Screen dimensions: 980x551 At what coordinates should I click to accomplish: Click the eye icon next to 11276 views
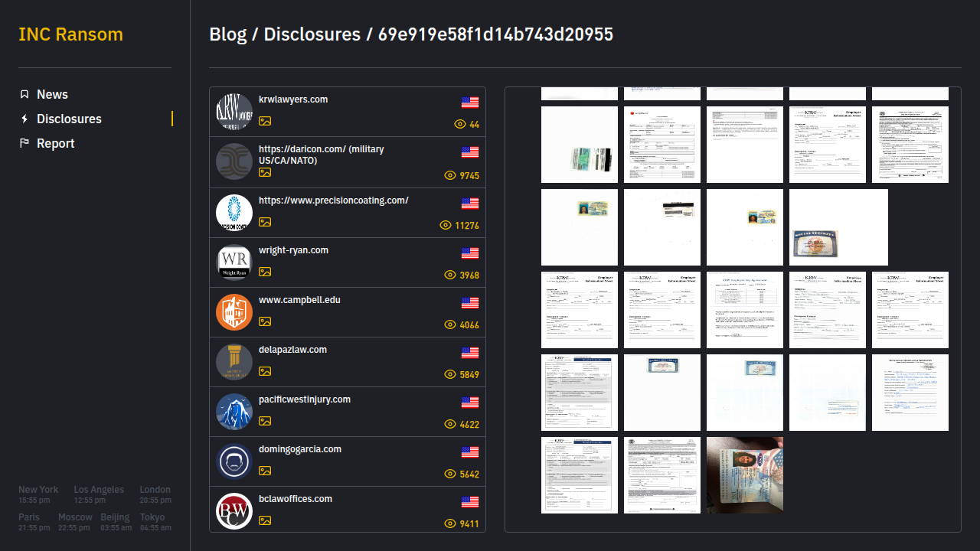coord(446,225)
